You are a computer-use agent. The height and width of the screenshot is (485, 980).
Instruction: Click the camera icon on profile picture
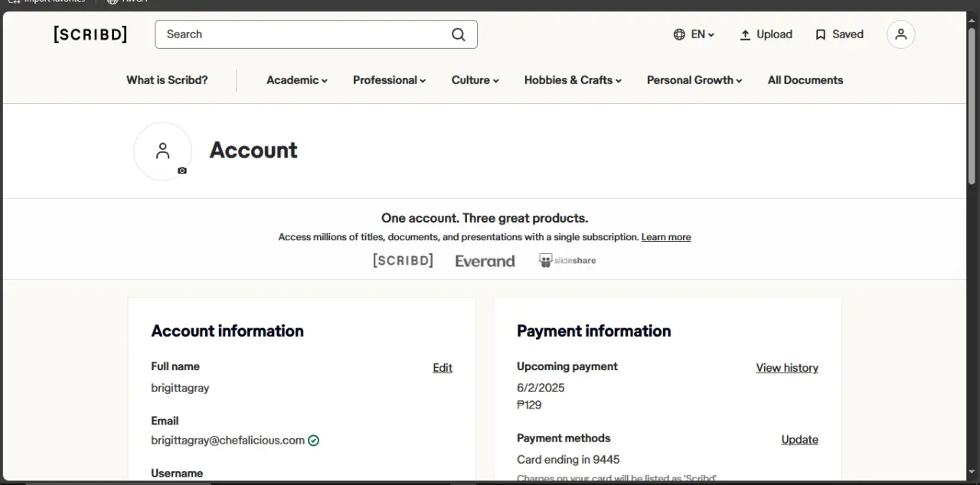[x=182, y=171]
